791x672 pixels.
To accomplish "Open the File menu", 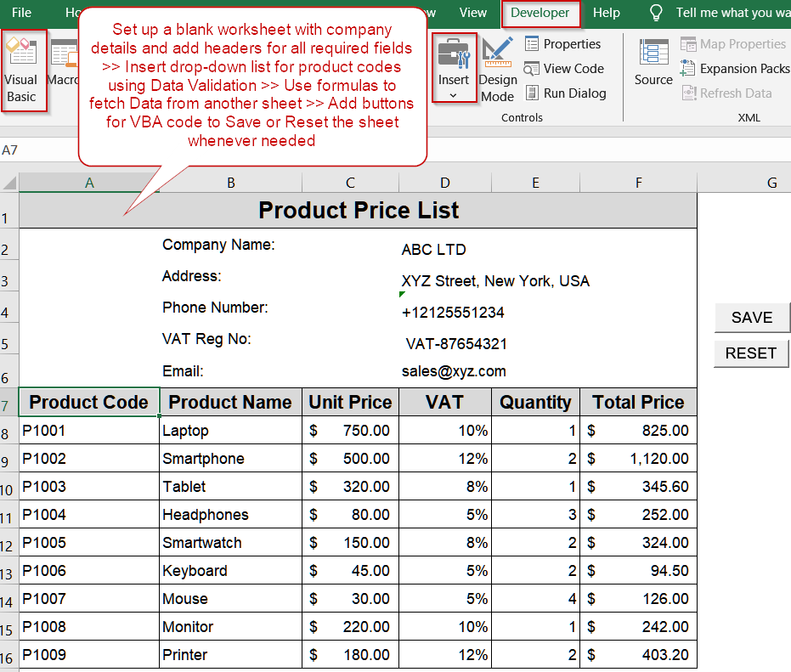I will [22, 13].
